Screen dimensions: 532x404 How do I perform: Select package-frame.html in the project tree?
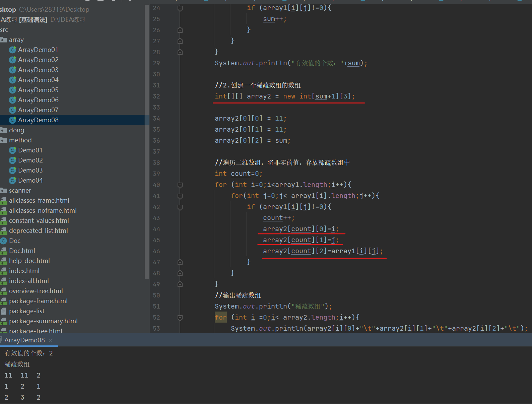tap(38, 301)
